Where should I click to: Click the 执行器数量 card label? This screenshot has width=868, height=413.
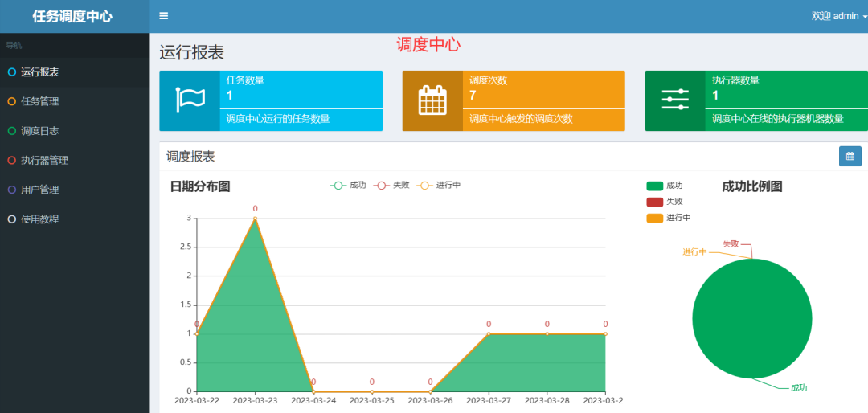pyautogui.click(x=735, y=80)
